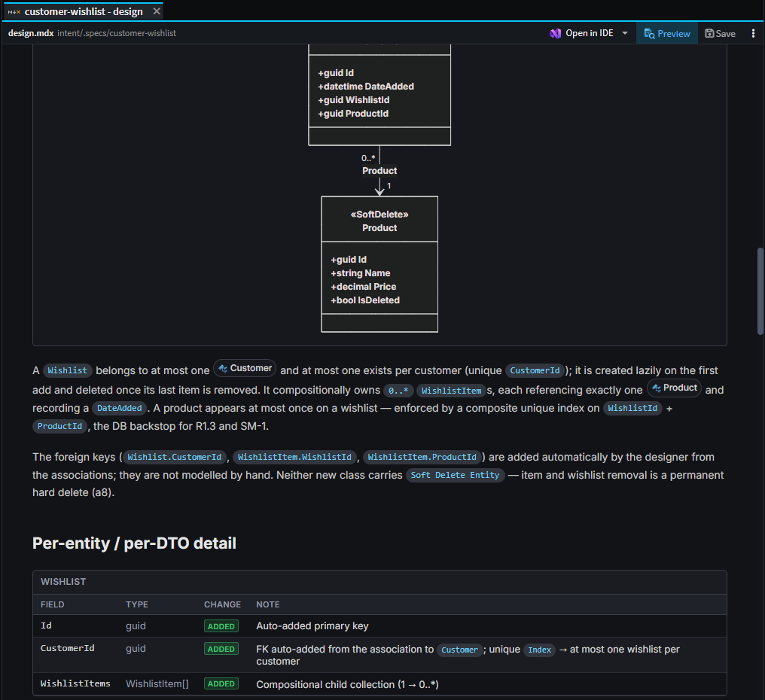Click the WishlistItem.WishlistId code chip
The image size is (765, 700).
tap(294, 457)
